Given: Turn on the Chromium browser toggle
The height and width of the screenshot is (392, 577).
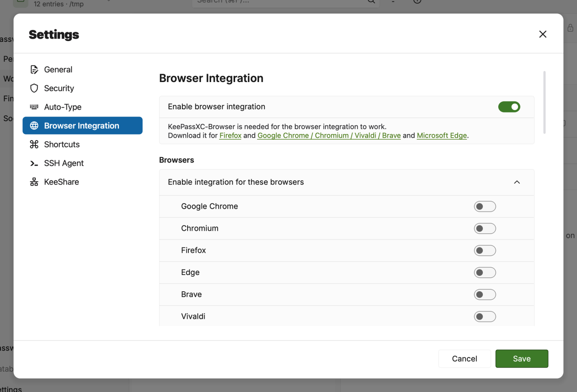Looking at the screenshot, I should click(x=485, y=228).
